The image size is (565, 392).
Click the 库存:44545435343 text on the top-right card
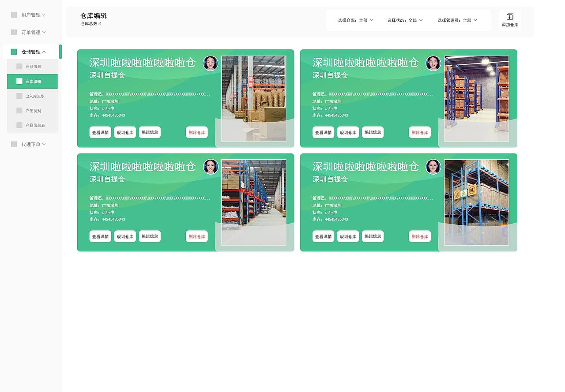[330, 115]
